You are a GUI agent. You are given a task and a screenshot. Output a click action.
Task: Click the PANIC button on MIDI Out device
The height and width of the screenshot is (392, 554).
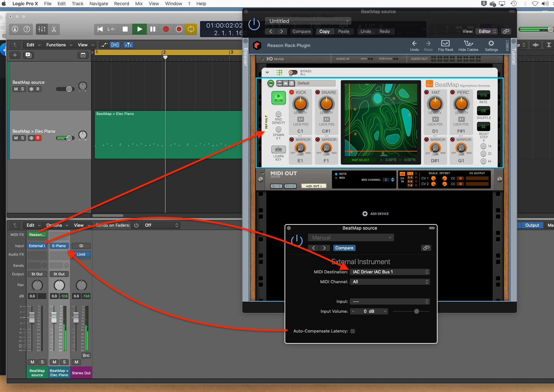pos(290,186)
